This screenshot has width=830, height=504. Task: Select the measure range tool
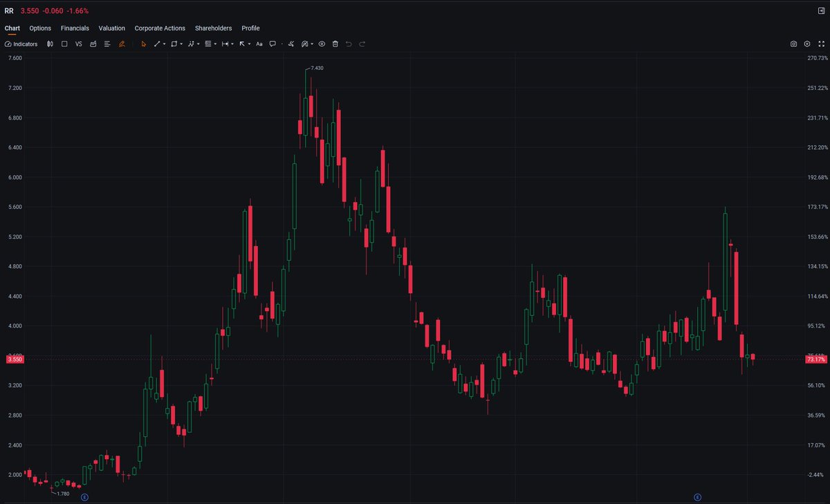click(225, 44)
